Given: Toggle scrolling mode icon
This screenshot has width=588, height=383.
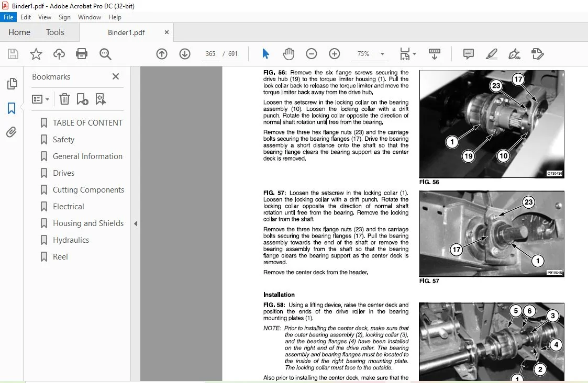Looking at the screenshot, I should pyautogui.click(x=434, y=54).
